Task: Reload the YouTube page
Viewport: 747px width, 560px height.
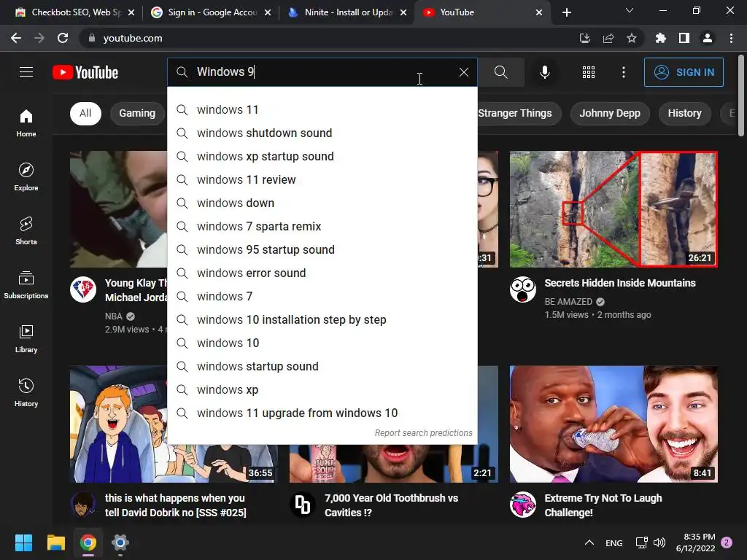Action: coord(63,38)
